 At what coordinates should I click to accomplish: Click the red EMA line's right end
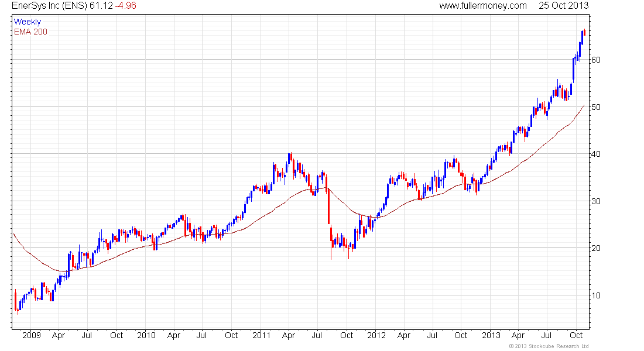pos(584,106)
